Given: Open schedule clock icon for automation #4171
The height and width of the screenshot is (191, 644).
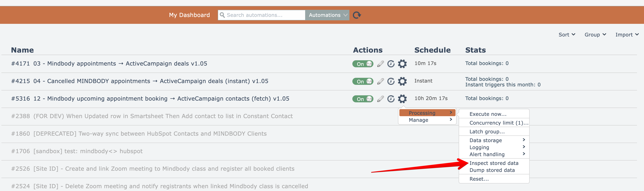Looking at the screenshot, I should [x=391, y=64].
